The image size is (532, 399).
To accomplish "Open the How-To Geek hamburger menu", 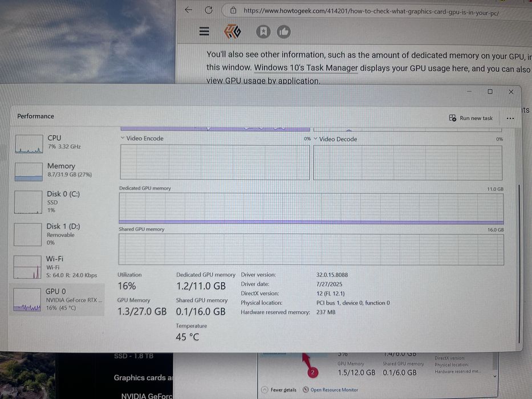I will [x=204, y=31].
